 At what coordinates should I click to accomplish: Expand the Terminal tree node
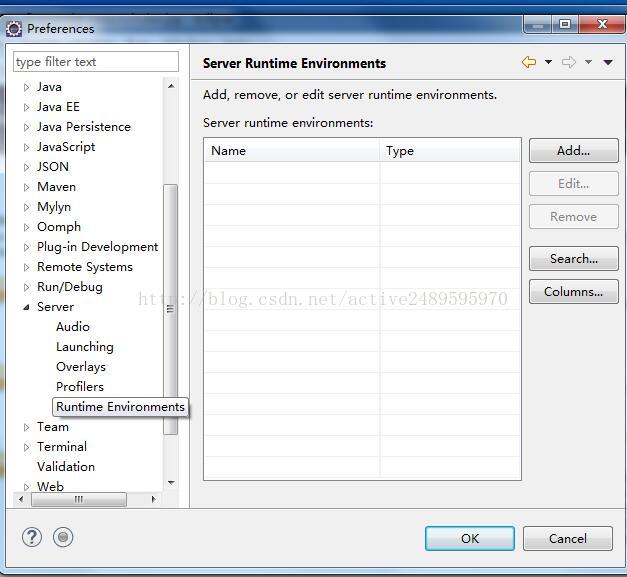26,447
